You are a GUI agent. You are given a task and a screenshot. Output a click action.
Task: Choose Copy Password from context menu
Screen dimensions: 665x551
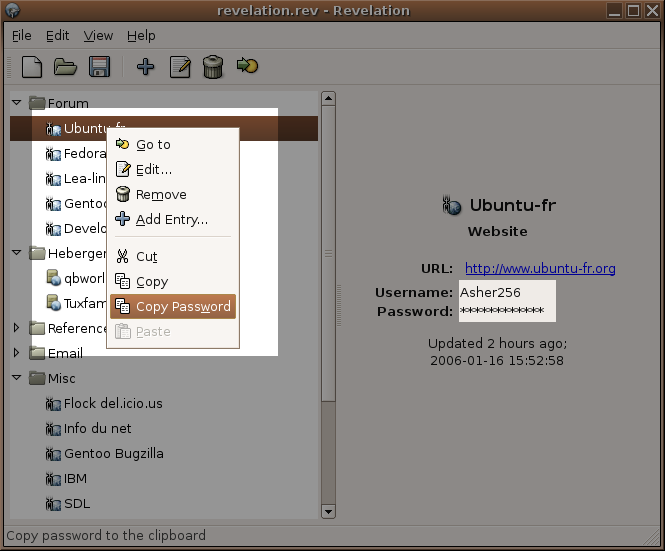(182, 307)
